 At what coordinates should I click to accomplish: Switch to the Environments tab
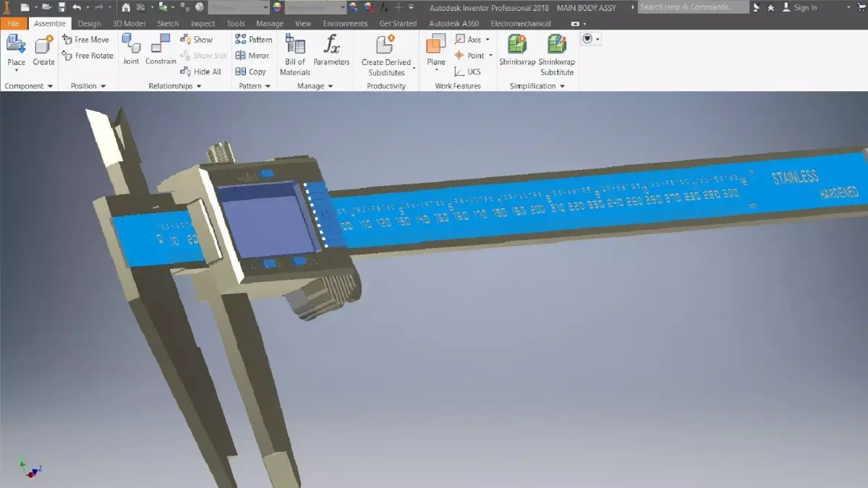(x=345, y=23)
